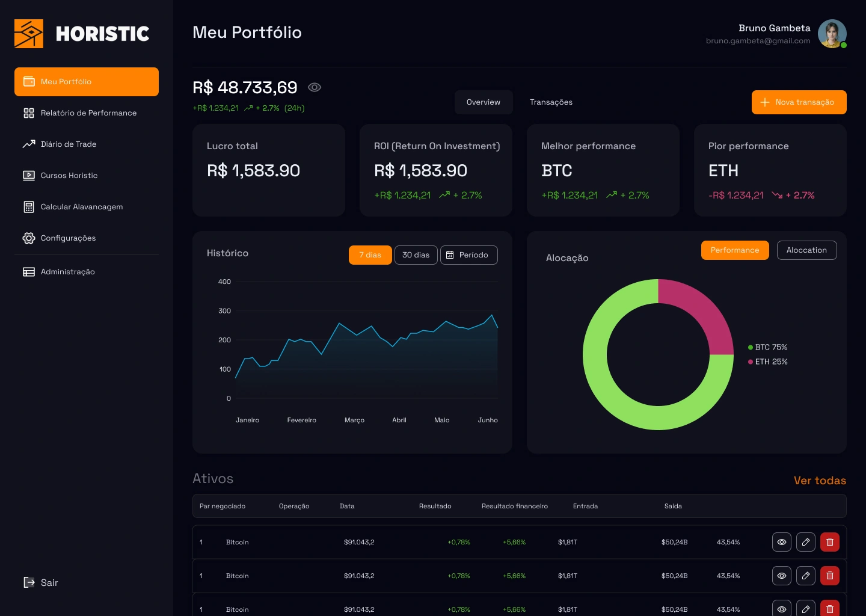Edit the first Bitcoin row

pos(805,542)
